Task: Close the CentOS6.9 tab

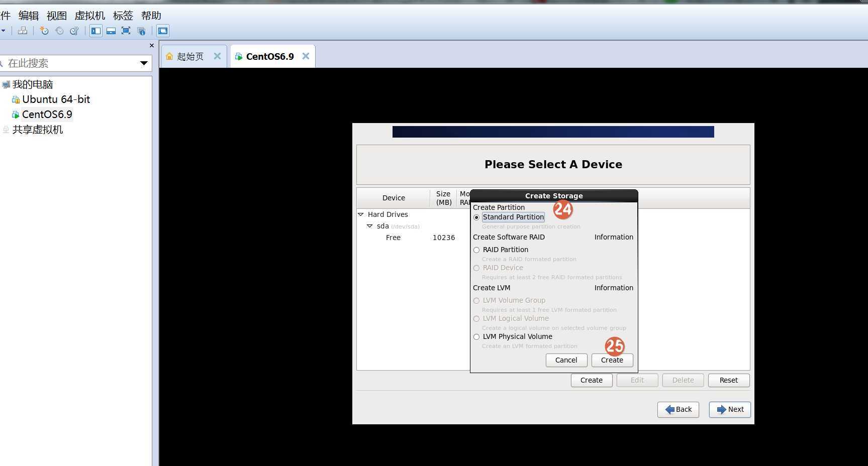Action: coord(306,56)
